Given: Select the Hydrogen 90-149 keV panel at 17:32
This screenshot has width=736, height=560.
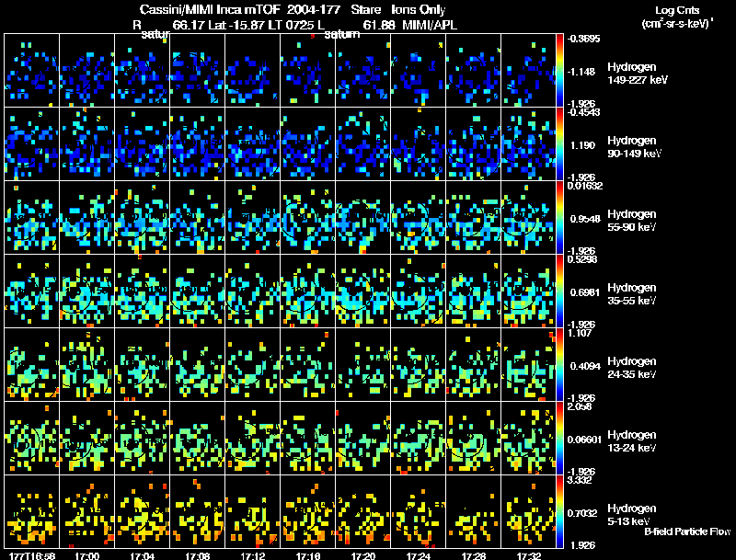Looking at the screenshot, I should pyautogui.click(x=528, y=144).
